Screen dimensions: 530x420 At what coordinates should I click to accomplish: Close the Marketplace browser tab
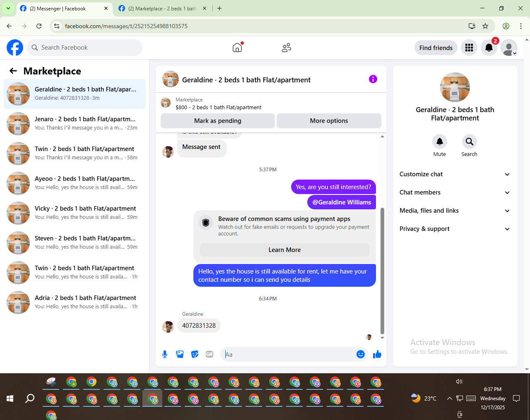point(204,8)
